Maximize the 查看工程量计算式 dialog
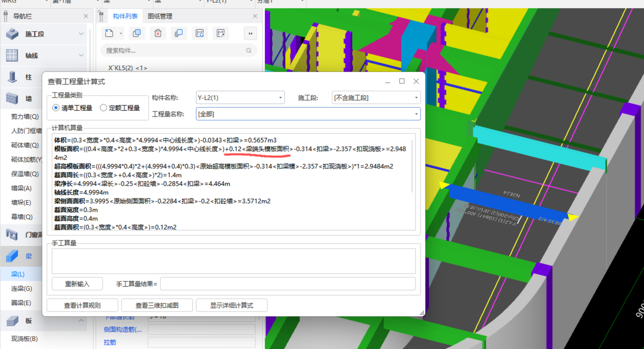This screenshot has width=644, height=349. 402,81
